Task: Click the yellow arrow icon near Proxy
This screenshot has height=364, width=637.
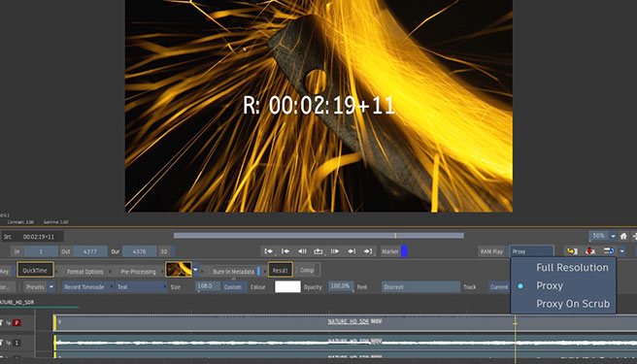Action: click(572, 251)
